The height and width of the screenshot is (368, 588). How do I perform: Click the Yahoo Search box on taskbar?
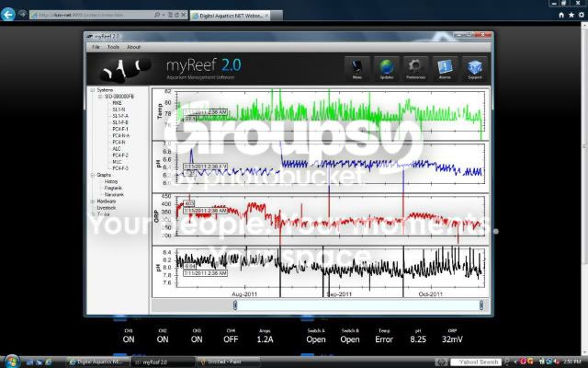tap(476, 362)
